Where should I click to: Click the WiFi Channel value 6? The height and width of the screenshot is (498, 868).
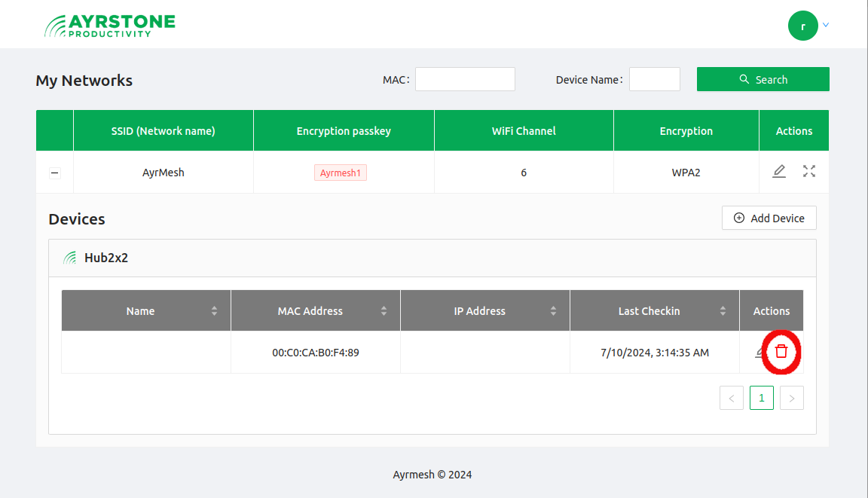(524, 173)
